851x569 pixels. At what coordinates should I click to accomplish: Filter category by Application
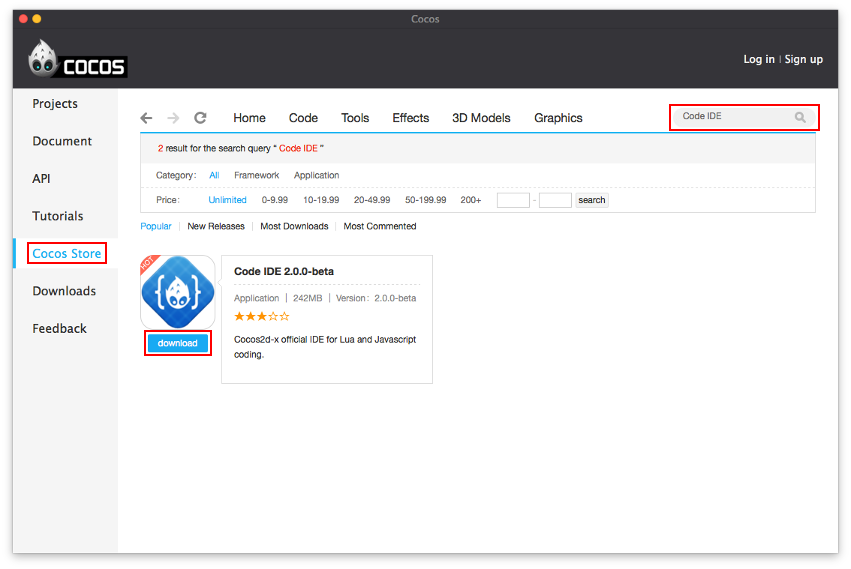[316, 175]
